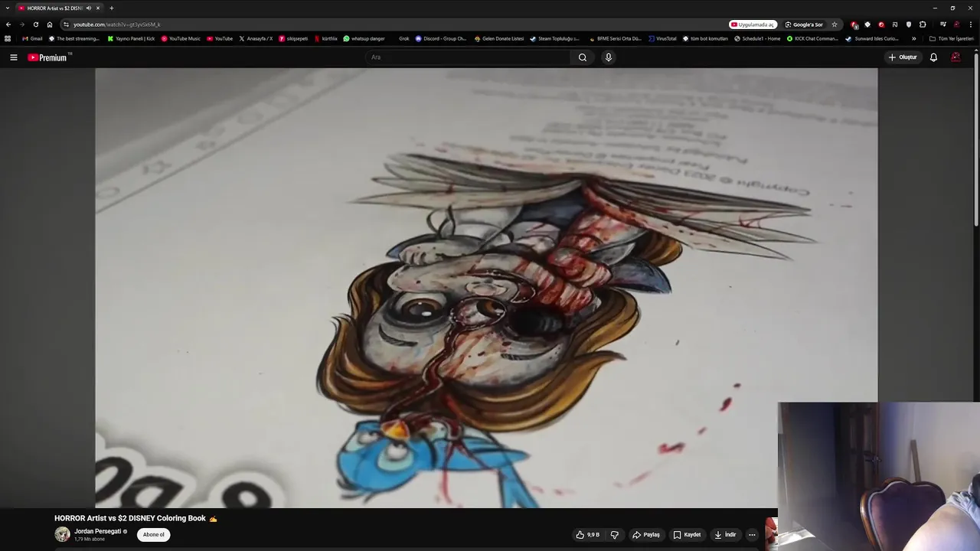This screenshot has height=551, width=980.
Task: Open YouTube Music bookmark
Action: click(x=181, y=38)
